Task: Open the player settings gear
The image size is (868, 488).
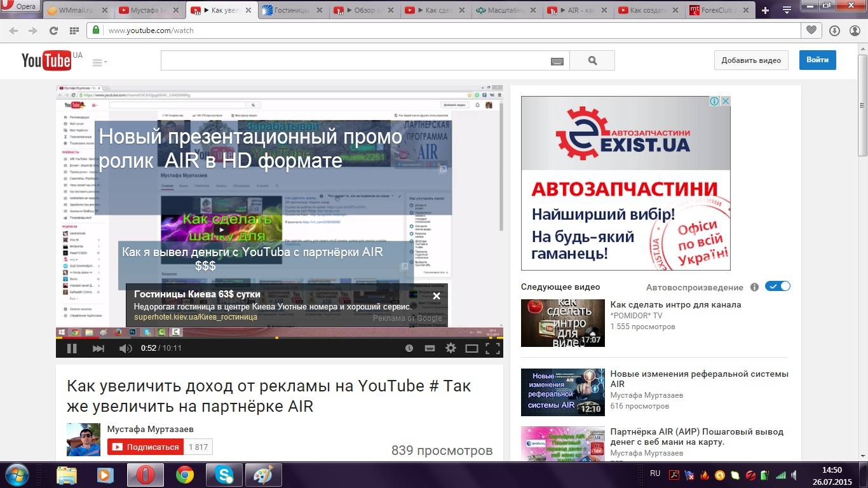Action: 451,348
